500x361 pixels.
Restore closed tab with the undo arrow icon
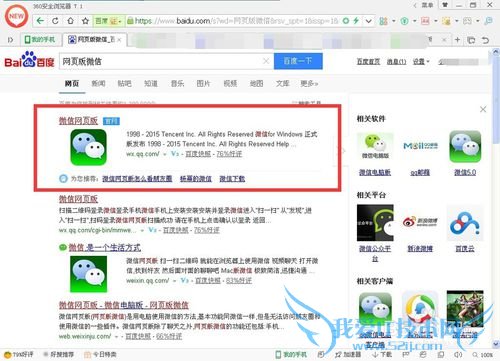pyautogui.click(x=485, y=40)
